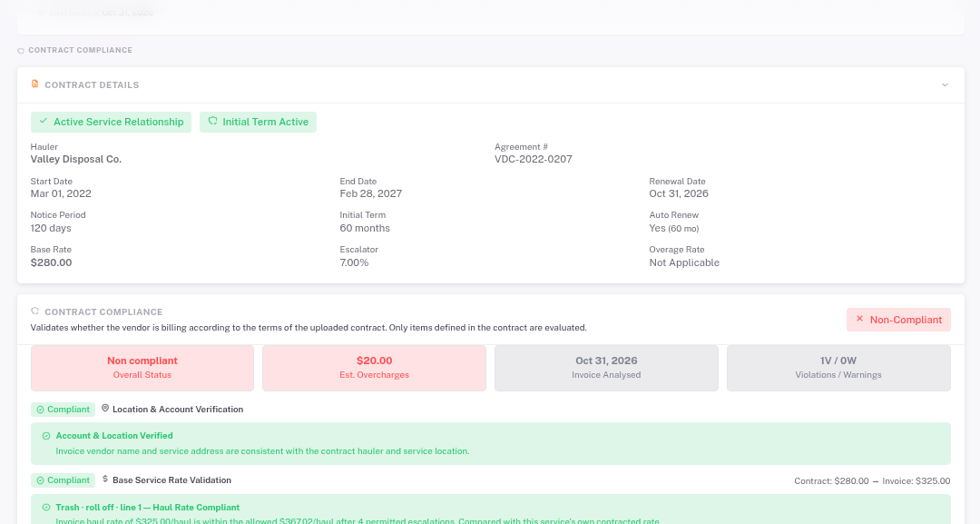Click the Contract: $280.00 — Invoice: $325.00 comparison text
The width and height of the screenshot is (980, 524).
[872, 480]
